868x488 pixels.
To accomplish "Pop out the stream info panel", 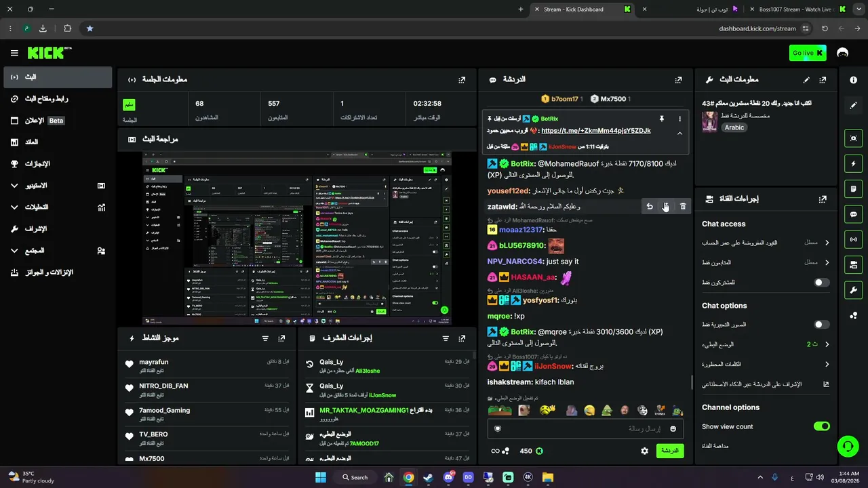I will (823, 80).
